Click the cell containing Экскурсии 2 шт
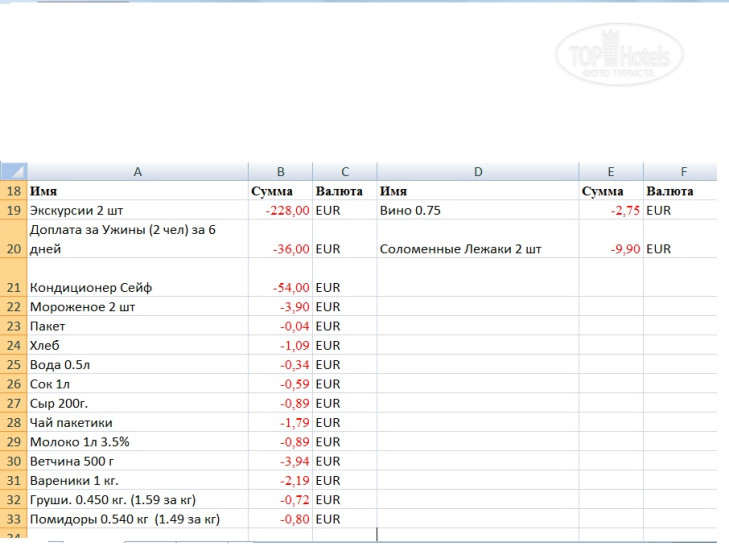729x550 pixels. coord(137,211)
